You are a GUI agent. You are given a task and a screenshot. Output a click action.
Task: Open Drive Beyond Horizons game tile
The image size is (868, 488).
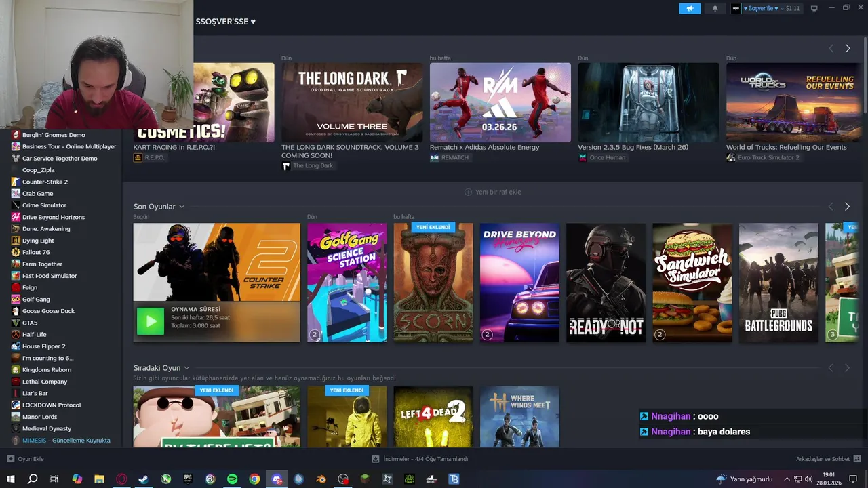(519, 283)
